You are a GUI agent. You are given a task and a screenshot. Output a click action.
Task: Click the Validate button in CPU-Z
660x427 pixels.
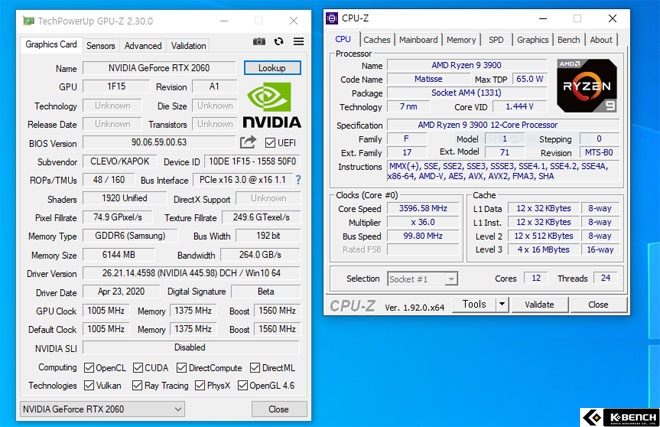tap(539, 304)
